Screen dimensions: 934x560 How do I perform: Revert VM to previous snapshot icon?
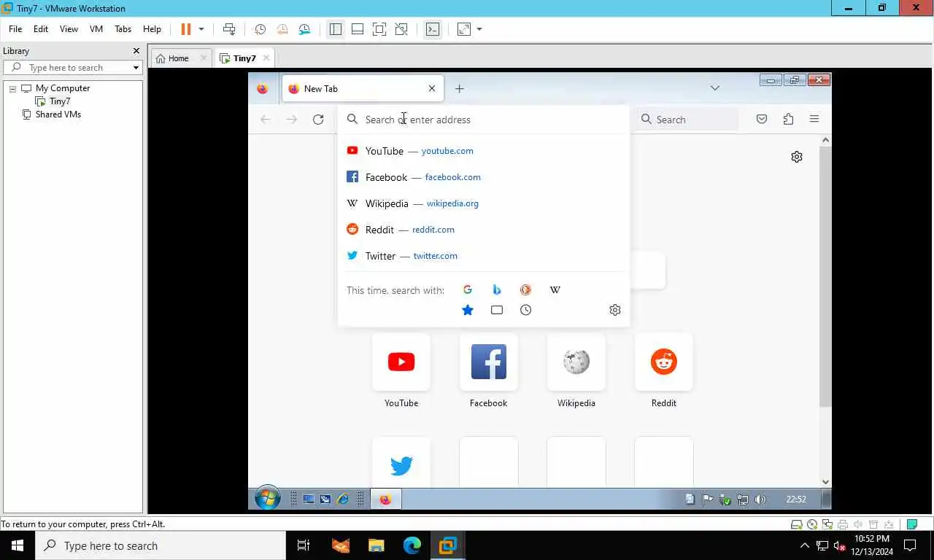point(282,29)
